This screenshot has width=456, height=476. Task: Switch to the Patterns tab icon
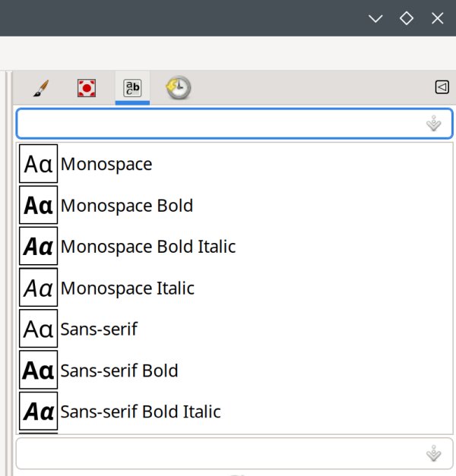pos(87,88)
